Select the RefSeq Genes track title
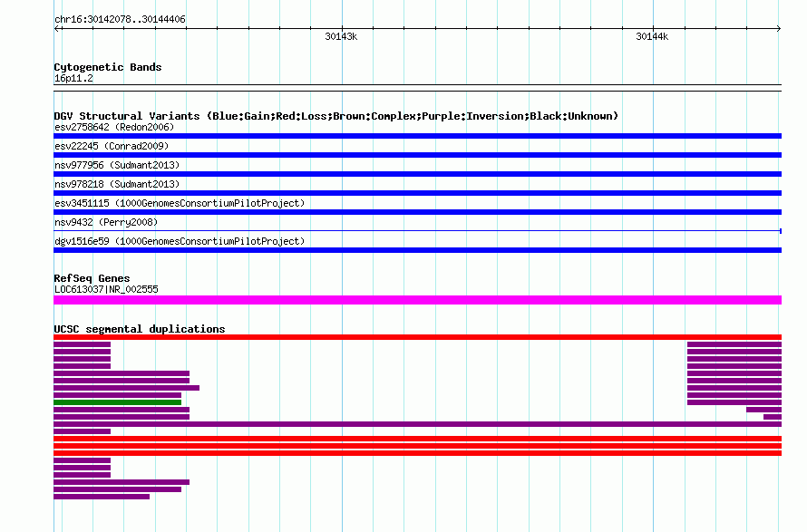 coord(92,278)
